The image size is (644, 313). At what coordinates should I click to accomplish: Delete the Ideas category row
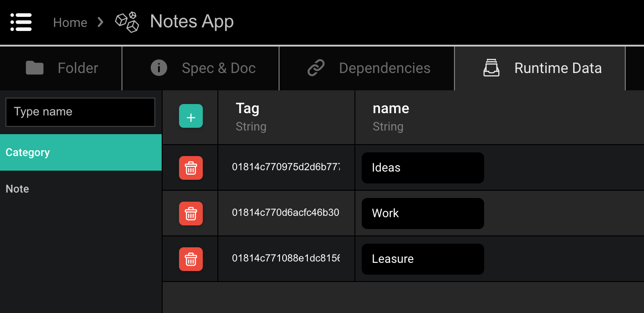point(191,168)
